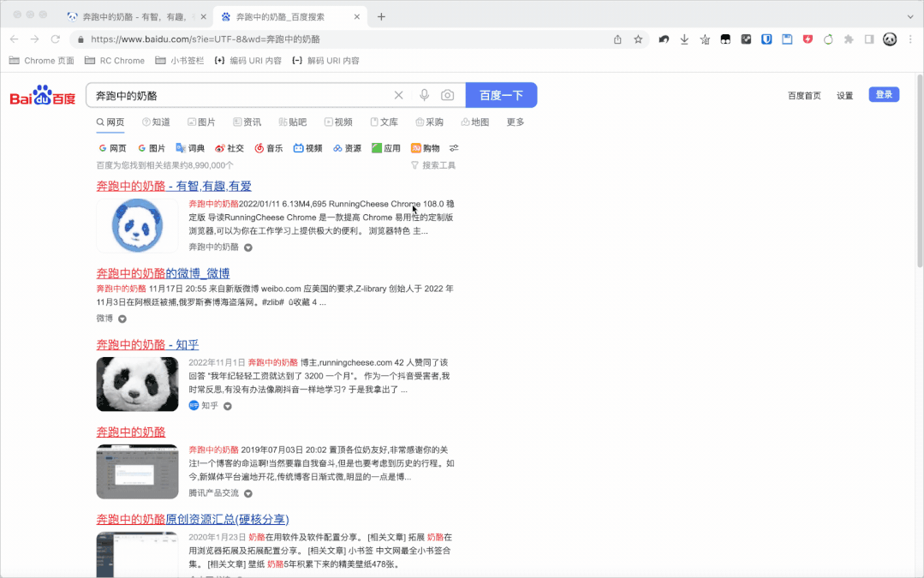Click the browser back arrow

[15, 39]
